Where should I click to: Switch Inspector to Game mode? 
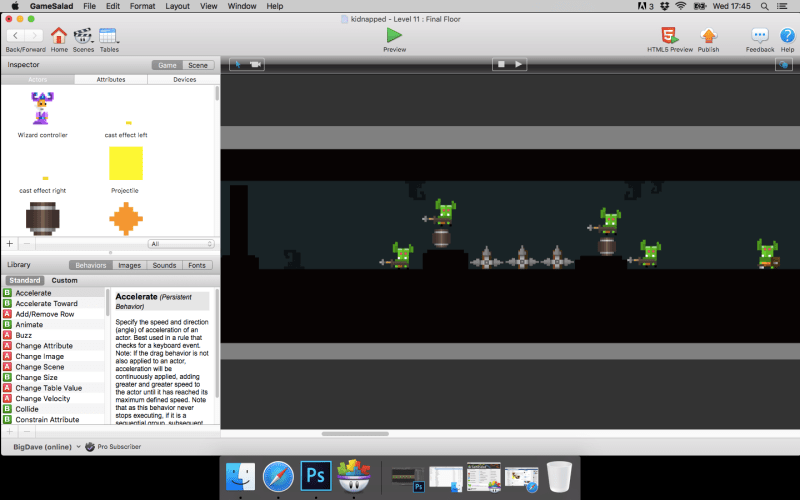coord(165,65)
